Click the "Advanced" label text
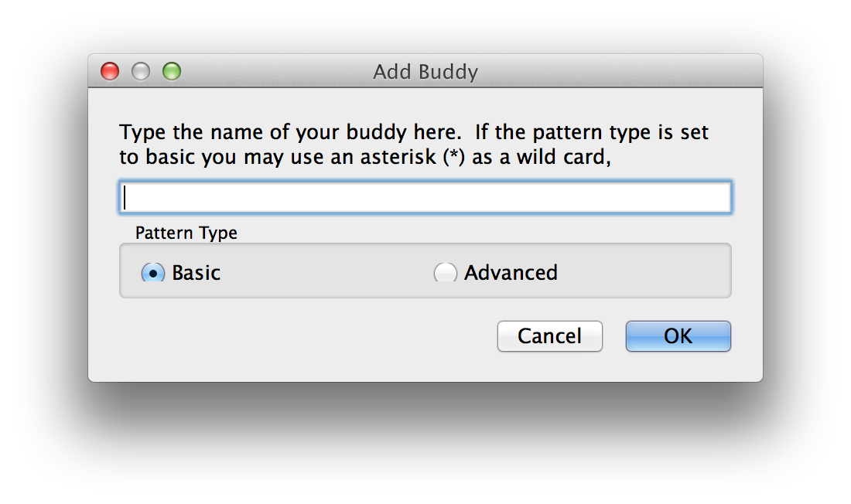 coord(511,273)
